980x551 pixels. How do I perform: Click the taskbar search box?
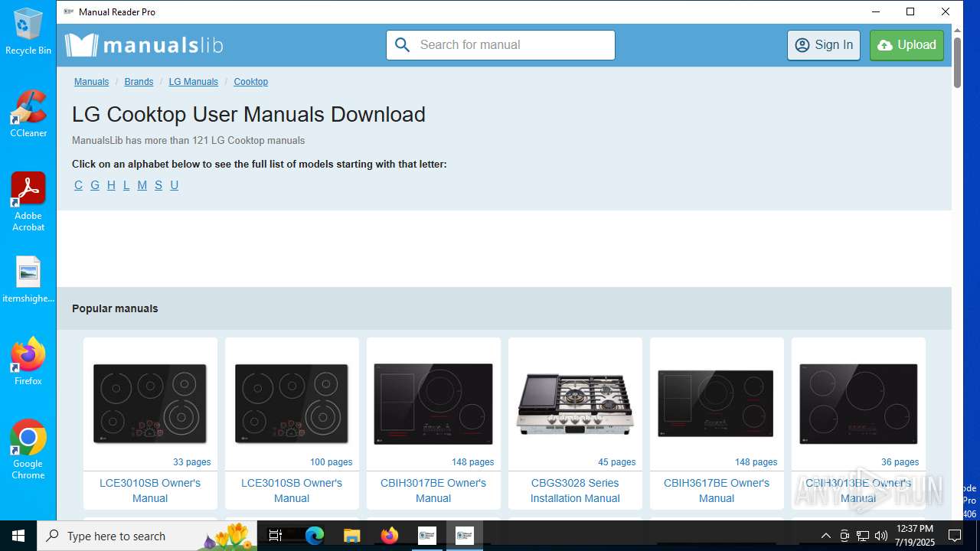click(147, 536)
